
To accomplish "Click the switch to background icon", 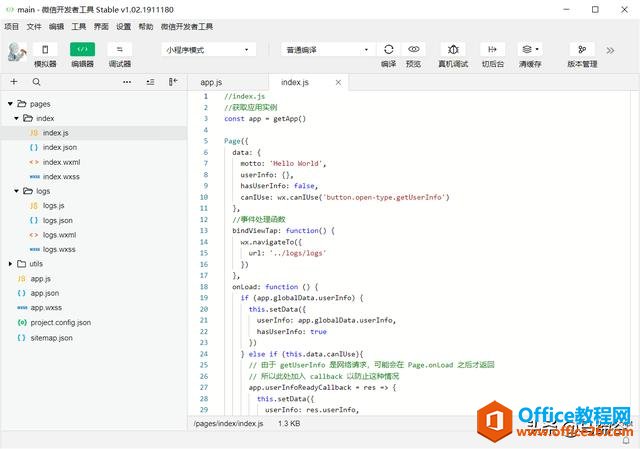I will pyautogui.click(x=493, y=49).
